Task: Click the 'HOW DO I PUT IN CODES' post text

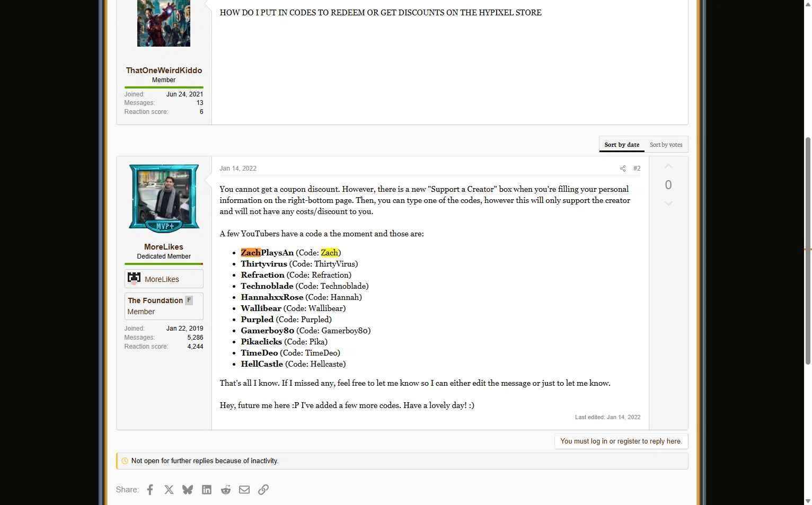Action: click(x=381, y=13)
